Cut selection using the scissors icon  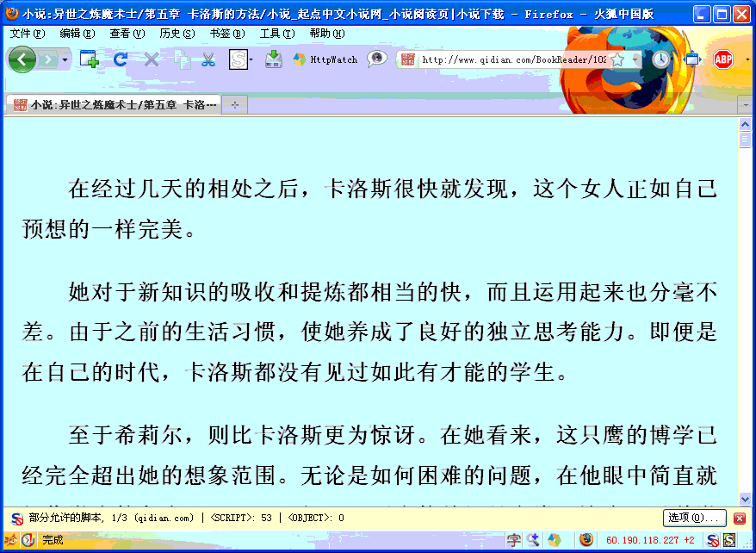tap(208, 59)
